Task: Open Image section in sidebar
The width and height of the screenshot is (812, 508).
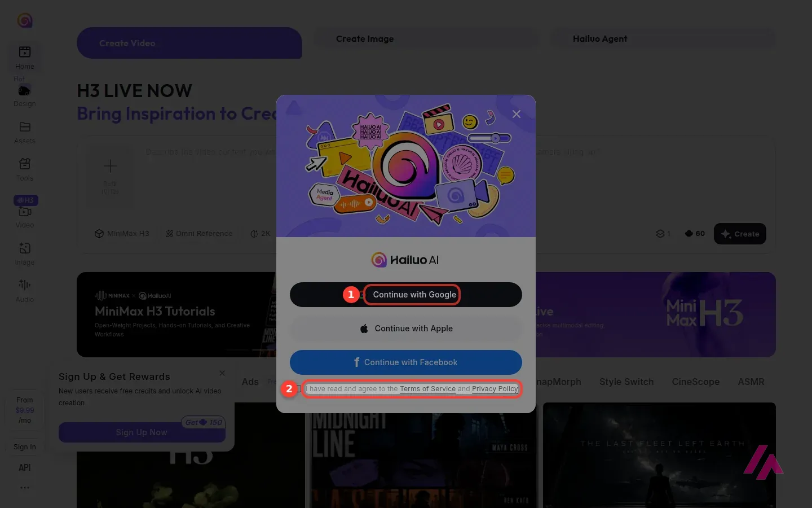Action: tap(25, 254)
